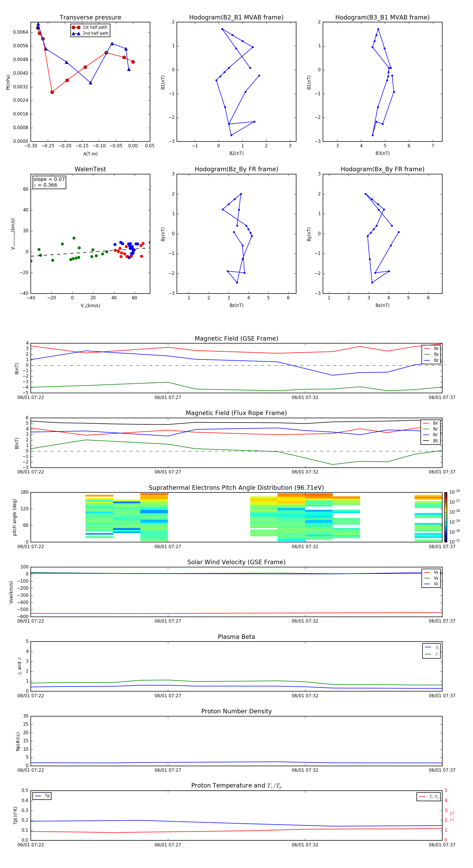The image size is (473, 868).
Task: Click the "Pt(nPa)" y-axis label
Action: [x=8, y=82]
